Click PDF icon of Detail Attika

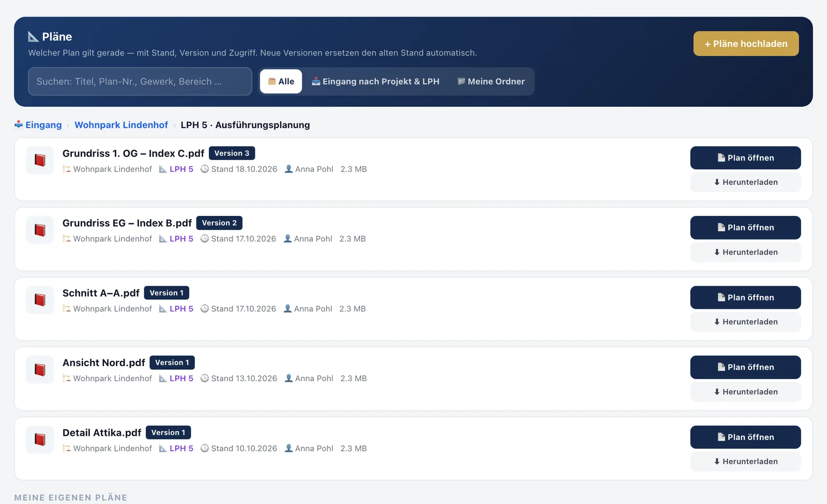tap(40, 439)
